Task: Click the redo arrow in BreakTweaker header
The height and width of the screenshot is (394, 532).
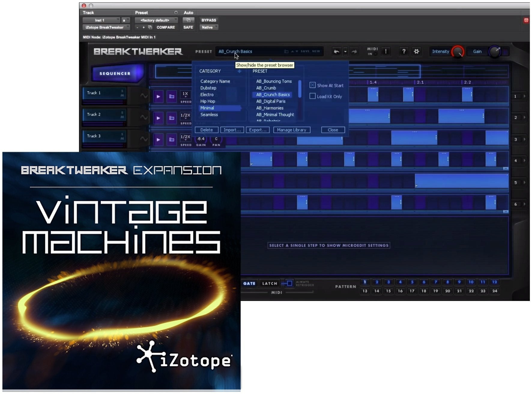Action: pyautogui.click(x=354, y=52)
